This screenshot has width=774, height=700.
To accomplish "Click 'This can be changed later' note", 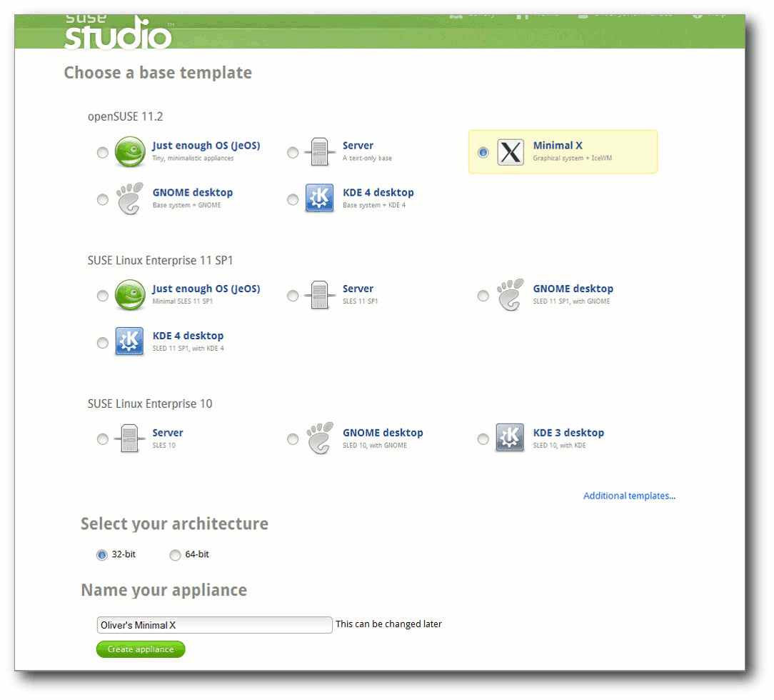I will tap(389, 624).
